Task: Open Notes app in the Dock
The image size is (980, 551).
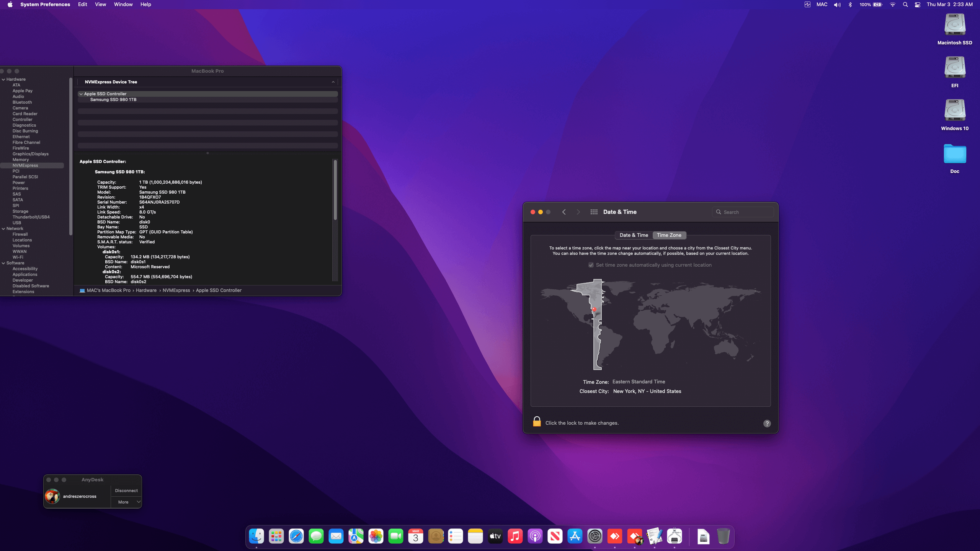Action: (475, 536)
